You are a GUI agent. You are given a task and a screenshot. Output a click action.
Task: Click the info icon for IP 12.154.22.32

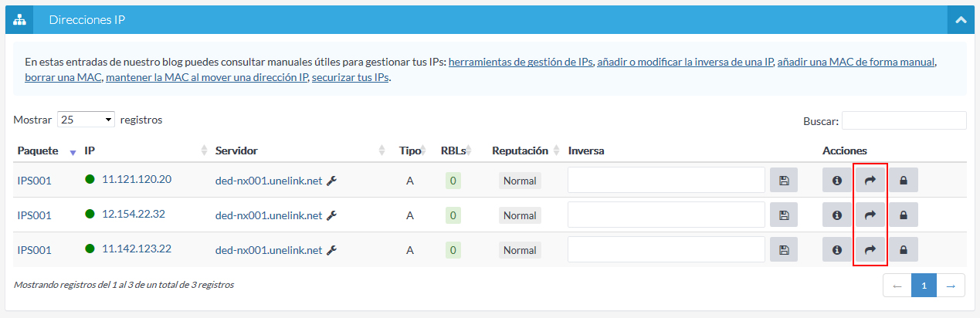tap(837, 215)
